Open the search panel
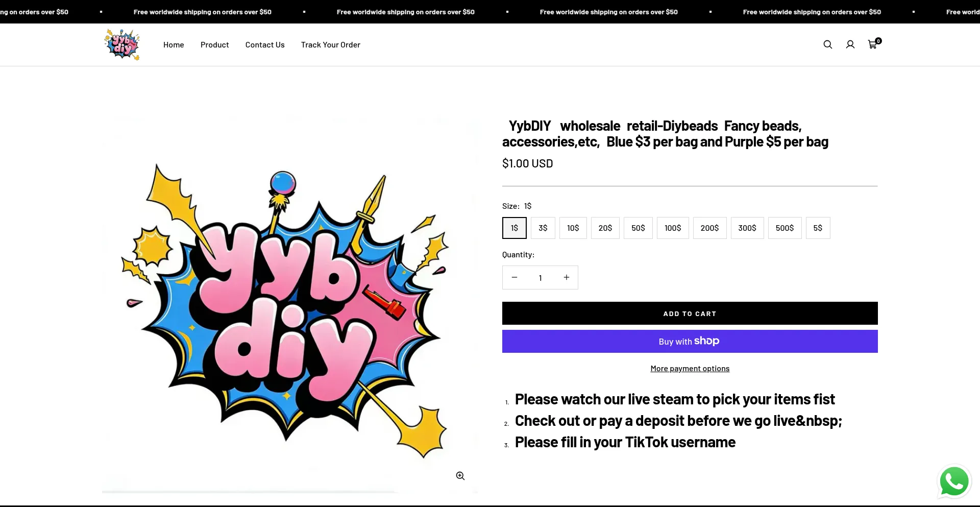The height and width of the screenshot is (507, 980). pos(827,44)
